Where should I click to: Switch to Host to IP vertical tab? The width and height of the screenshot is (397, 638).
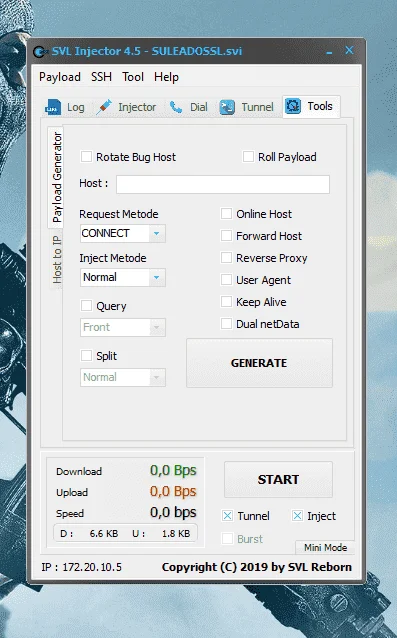[57, 260]
